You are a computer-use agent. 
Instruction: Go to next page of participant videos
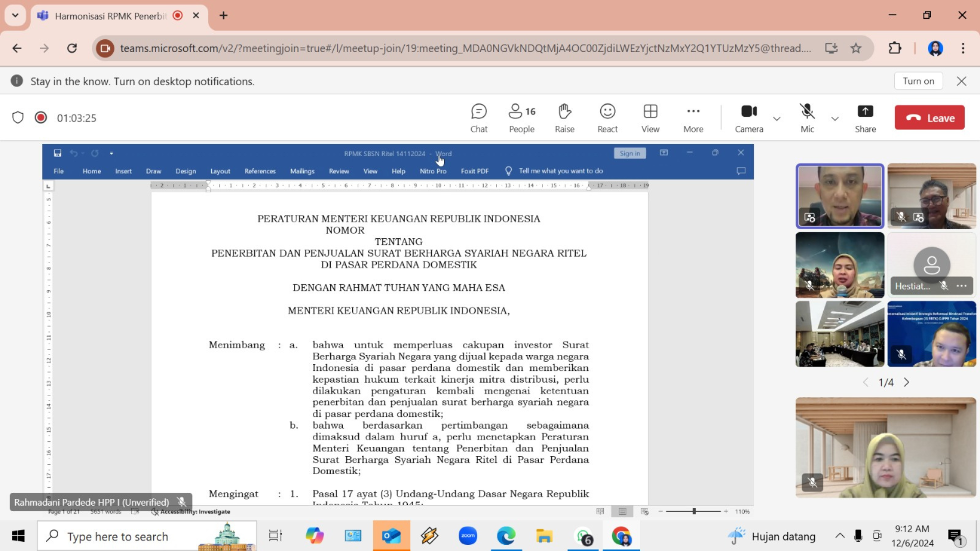[x=906, y=382]
